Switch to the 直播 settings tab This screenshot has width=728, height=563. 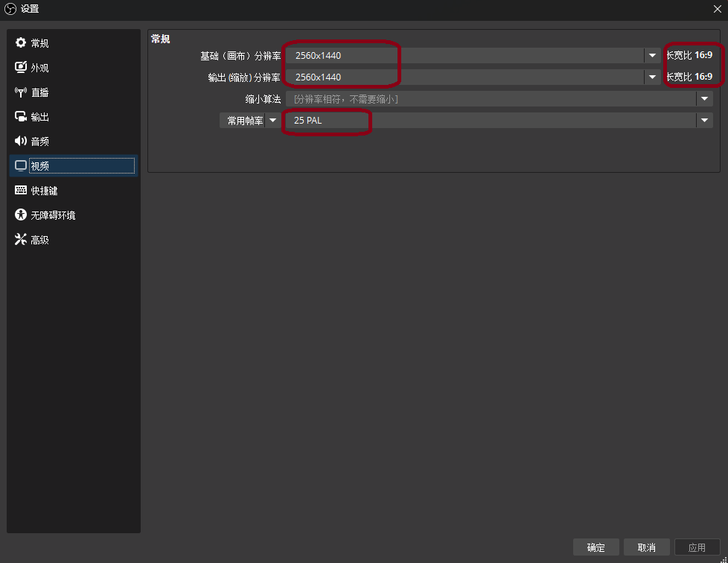(74, 92)
